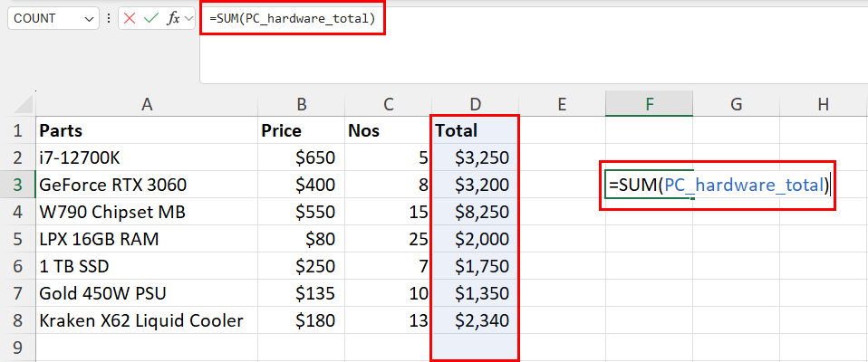Click the $3,200 total cell
Viewport: 868px width, 362px height.
point(476,185)
